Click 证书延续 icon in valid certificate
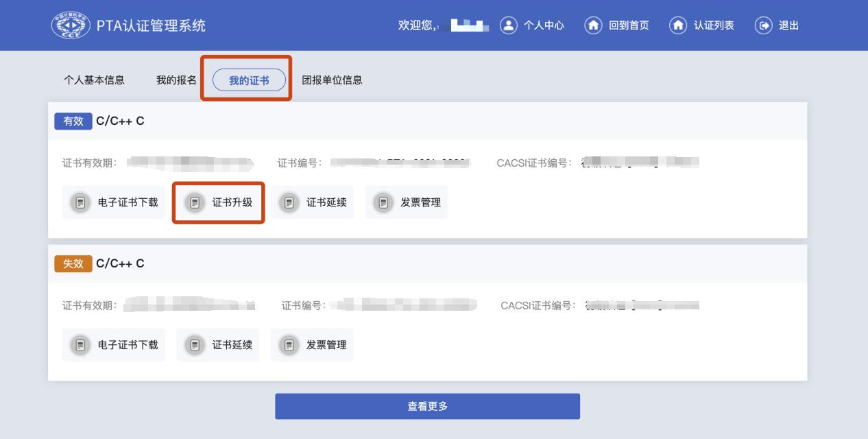This screenshot has height=439, width=868. 289,202
